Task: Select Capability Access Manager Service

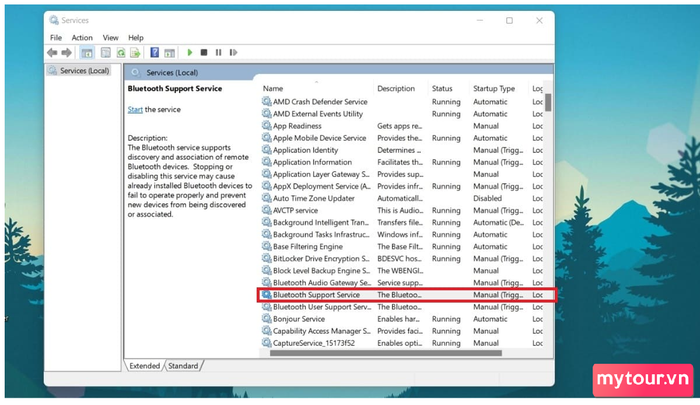Action: click(402, 331)
